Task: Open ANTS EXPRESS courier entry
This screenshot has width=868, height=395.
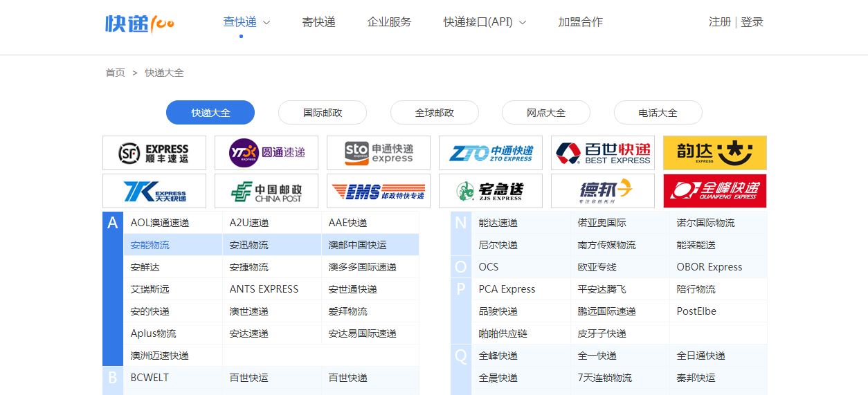Action: 264,289
